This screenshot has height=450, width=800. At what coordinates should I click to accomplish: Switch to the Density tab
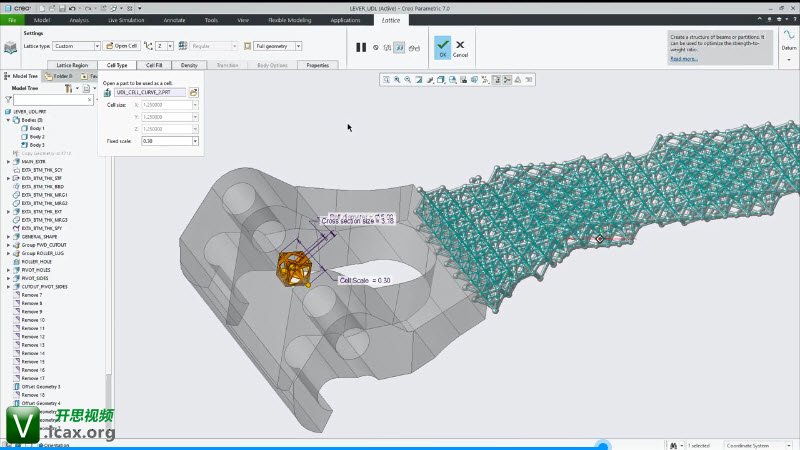[189, 65]
